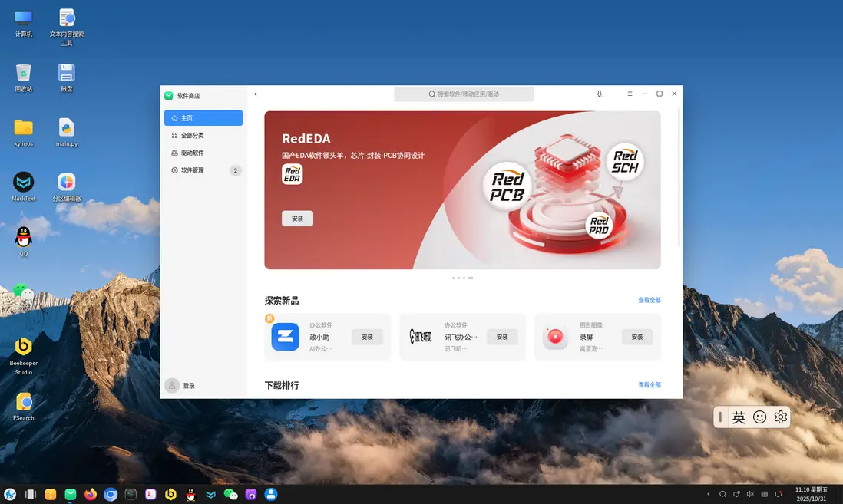The image size is (843, 504).
Task: Select the FSearch desktop icon
Action: 24,407
